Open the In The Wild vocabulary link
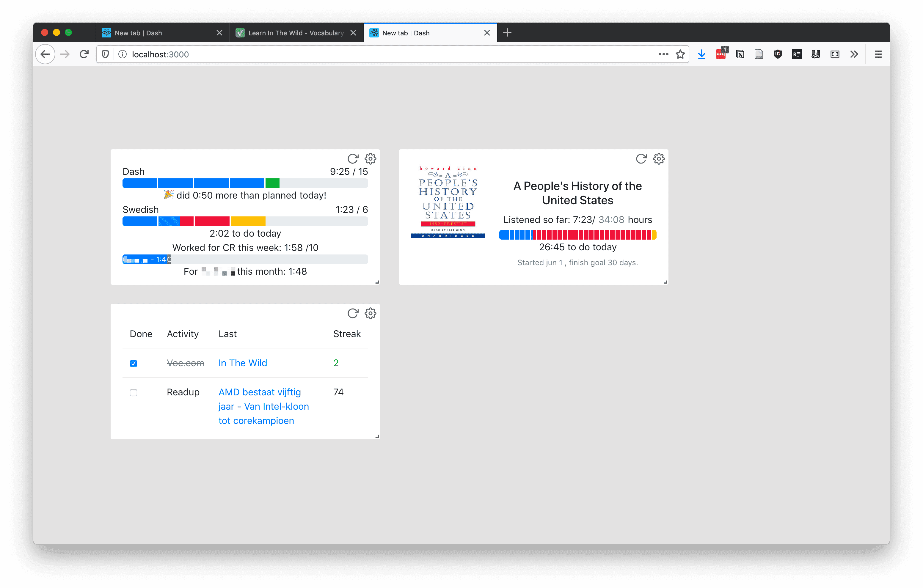 click(x=241, y=363)
